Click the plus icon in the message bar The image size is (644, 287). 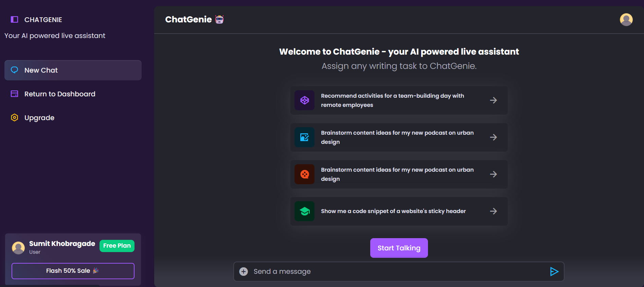pyautogui.click(x=243, y=271)
